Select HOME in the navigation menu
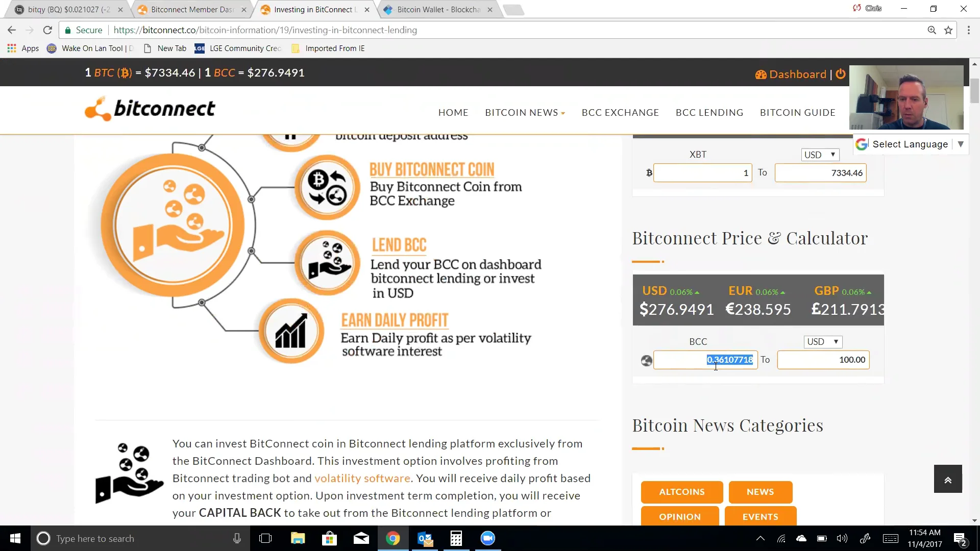 tap(453, 112)
